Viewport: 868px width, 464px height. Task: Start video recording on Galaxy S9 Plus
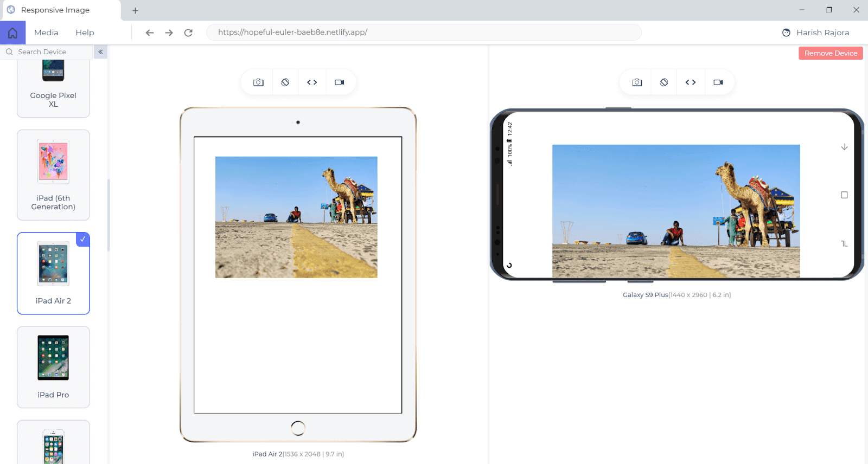(718, 82)
